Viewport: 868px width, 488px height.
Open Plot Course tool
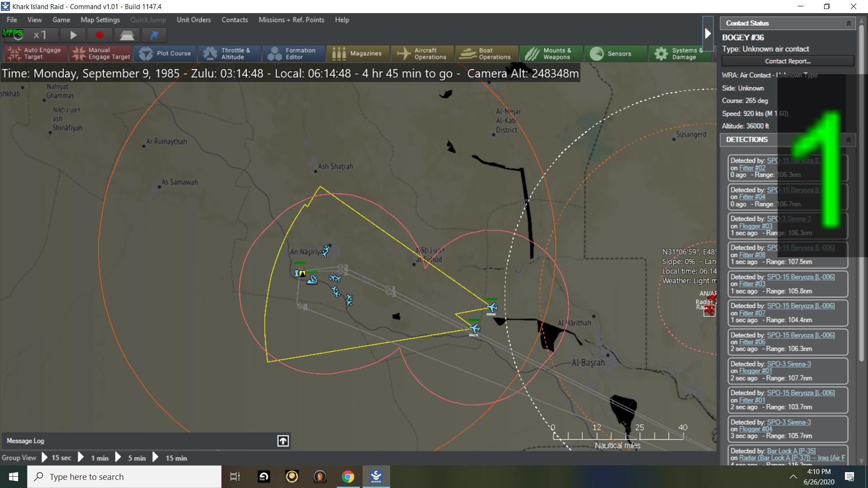click(x=165, y=53)
